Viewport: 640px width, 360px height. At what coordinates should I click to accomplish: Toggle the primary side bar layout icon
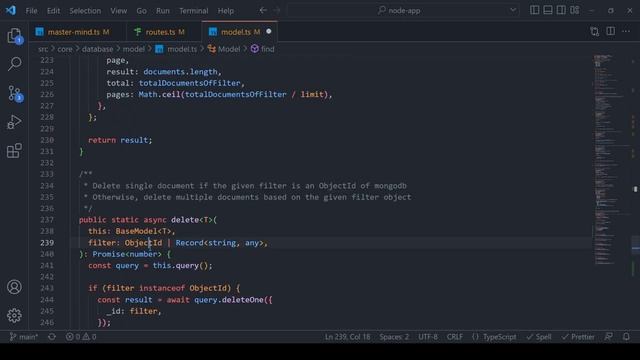[x=534, y=10]
